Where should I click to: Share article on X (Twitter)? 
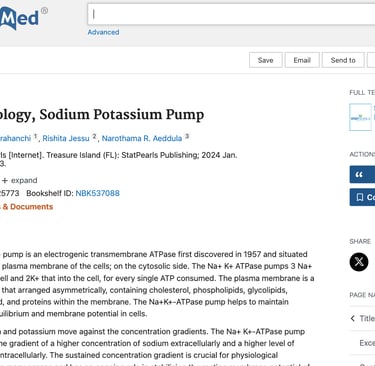[359, 262]
